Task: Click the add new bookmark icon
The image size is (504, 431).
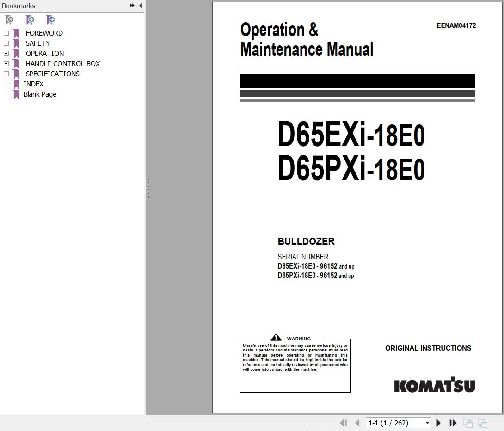Action: pyautogui.click(x=30, y=20)
